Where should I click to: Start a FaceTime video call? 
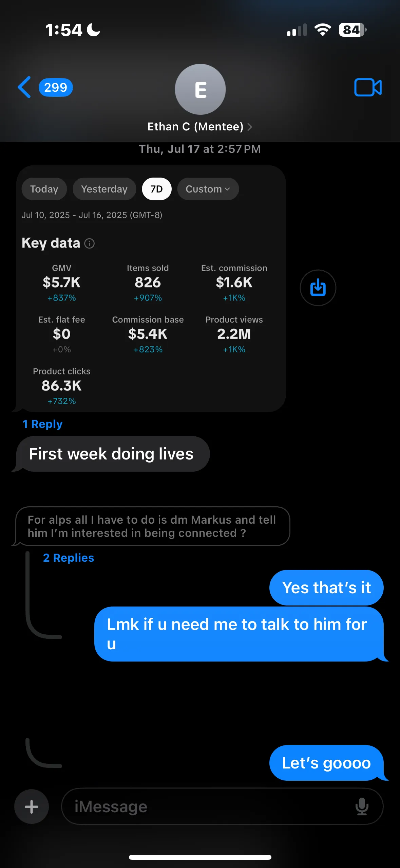point(368,87)
